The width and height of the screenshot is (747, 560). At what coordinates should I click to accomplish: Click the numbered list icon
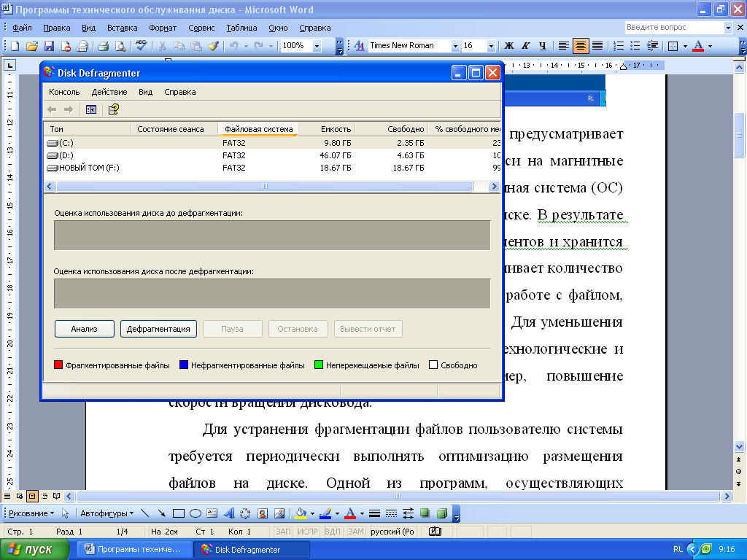(619, 46)
